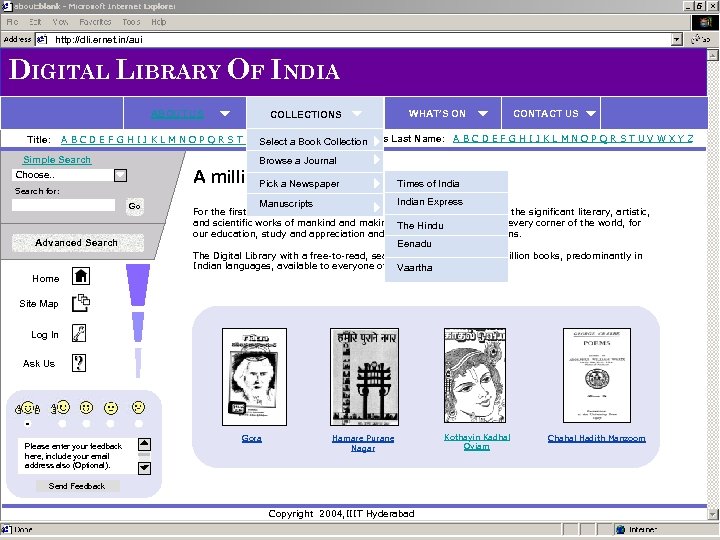The width and height of the screenshot is (720, 540).
Task: Open the Choose.. search type dropdown
Action: 120,175
